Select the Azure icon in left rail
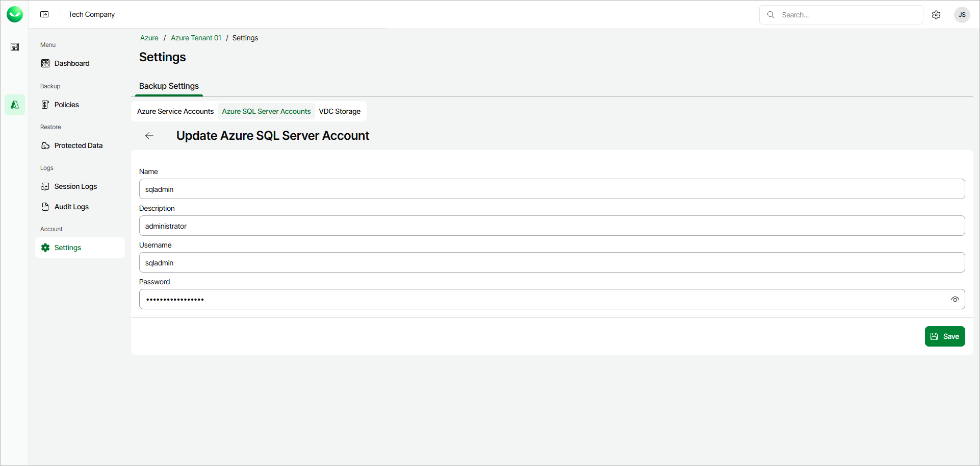This screenshot has width=980, height=466. coord(15,105)
